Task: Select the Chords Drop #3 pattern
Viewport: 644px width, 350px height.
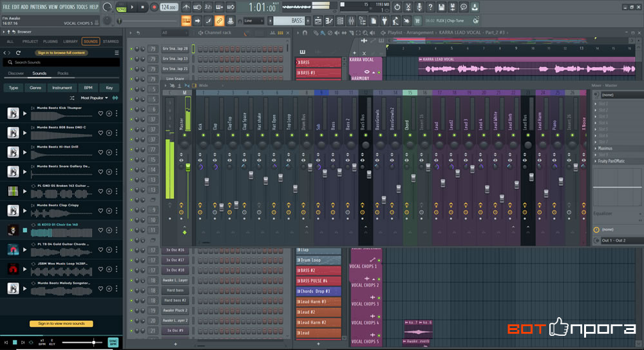Action: pyautogui.click(x=319, y=291)
